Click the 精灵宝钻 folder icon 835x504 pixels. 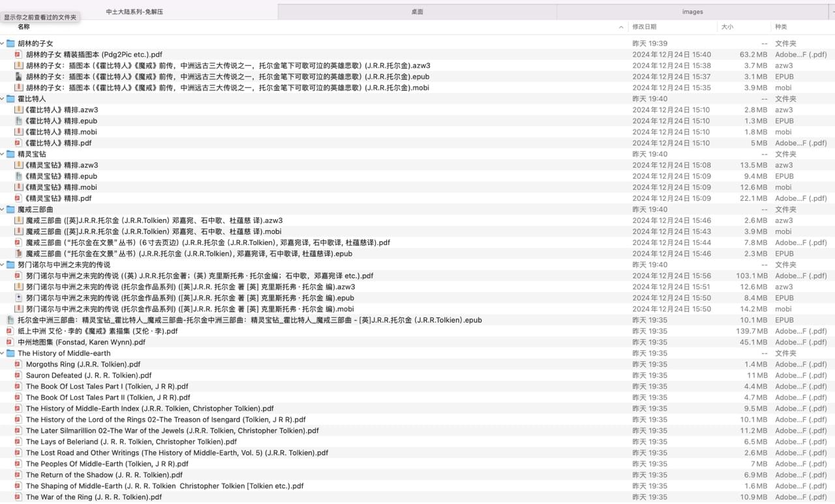tap(10, 155)
